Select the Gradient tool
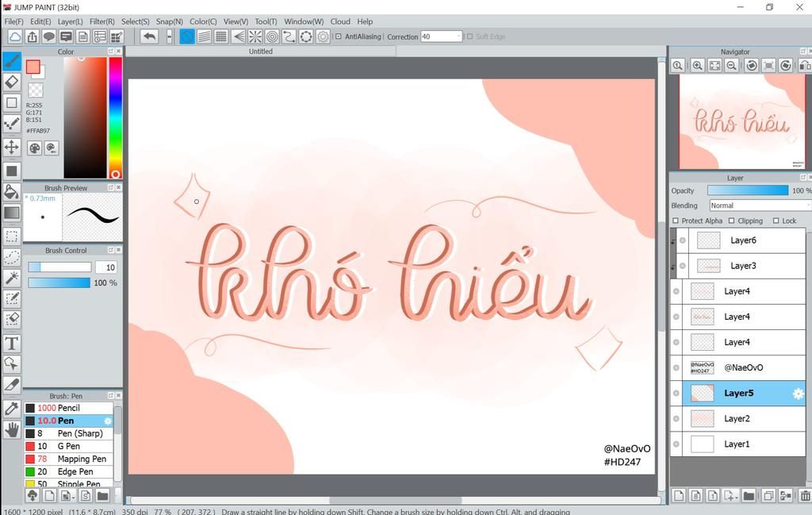The height and width of the screenshot is (515, 812). 12,213
